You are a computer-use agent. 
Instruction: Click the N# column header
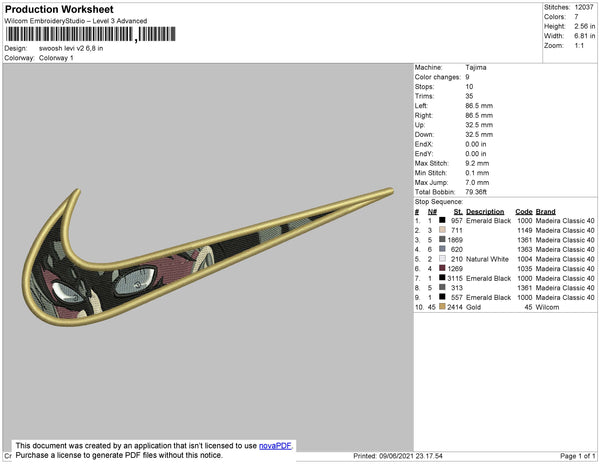[x=432, y=212]
